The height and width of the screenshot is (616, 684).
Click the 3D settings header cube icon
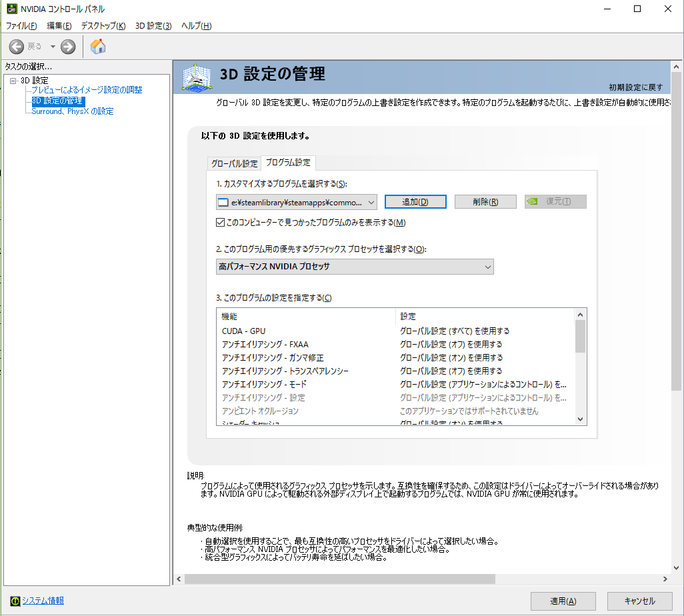click(197, 78)
